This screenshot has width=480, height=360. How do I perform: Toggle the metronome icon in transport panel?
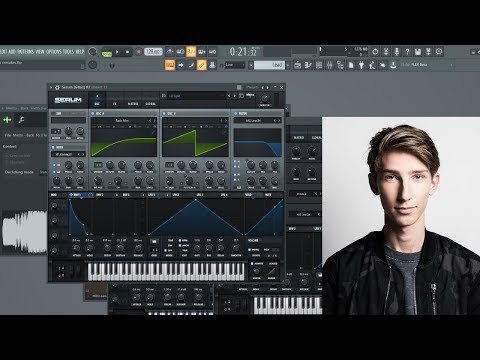coord(170,52)
